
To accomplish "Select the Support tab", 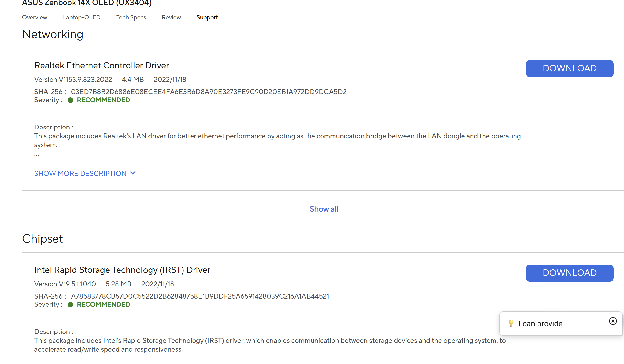I will [x=207, y=17].
